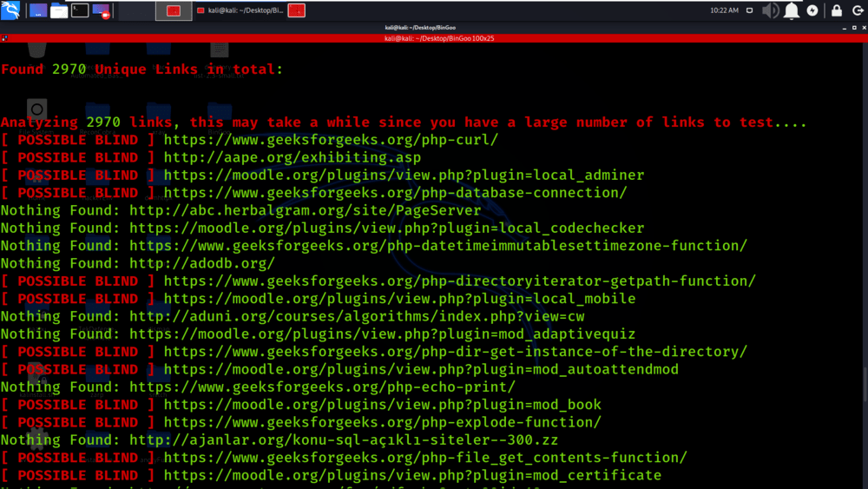Screen dimensions: 868x489
Task: Click the aape.org/exhibiting.asp URL
Action: 292,157
